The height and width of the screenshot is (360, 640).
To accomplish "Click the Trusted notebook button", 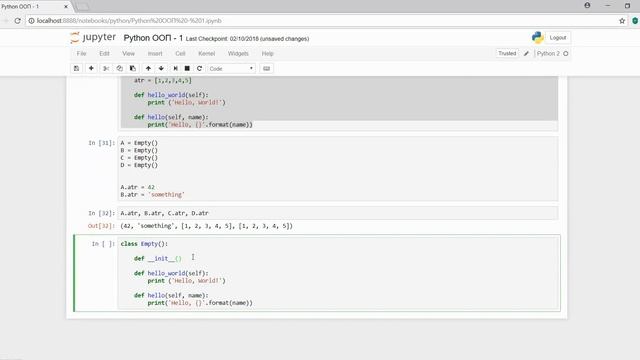I will pyautogui.click(x=507, y=53).
